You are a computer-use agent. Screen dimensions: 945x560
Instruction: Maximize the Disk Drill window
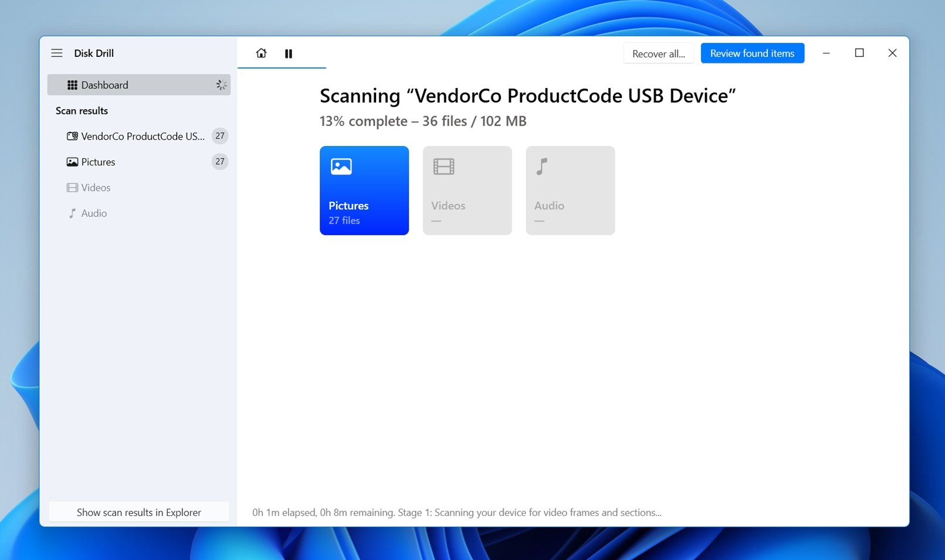tap(859, 53)
